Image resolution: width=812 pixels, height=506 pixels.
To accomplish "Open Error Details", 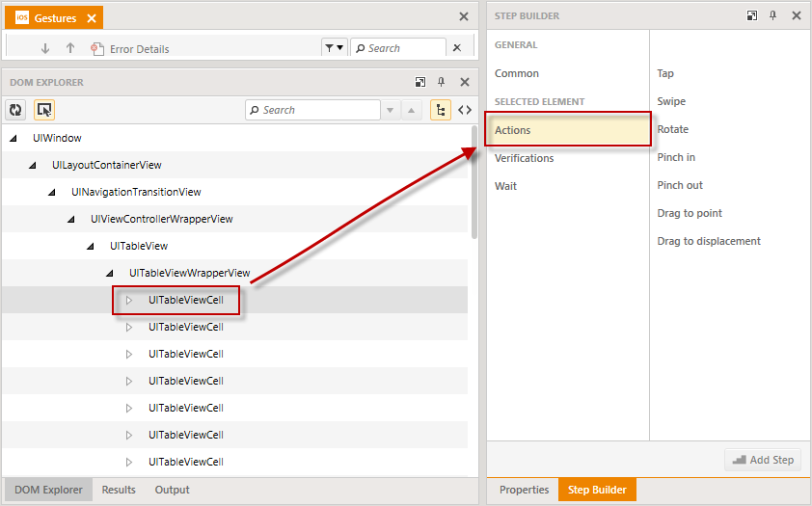I will 130,48.
